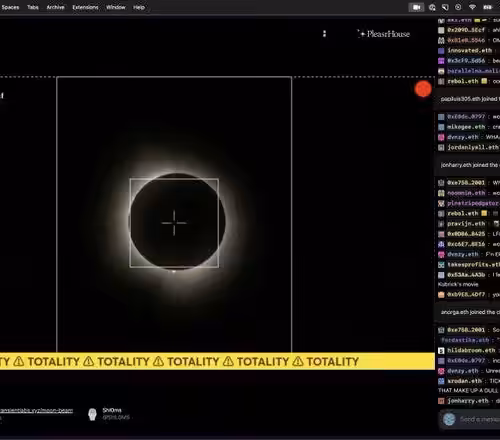The width and height of the screenshot is (500, 440).
Task: Open the Archive menu
Action: pos(55,7)
